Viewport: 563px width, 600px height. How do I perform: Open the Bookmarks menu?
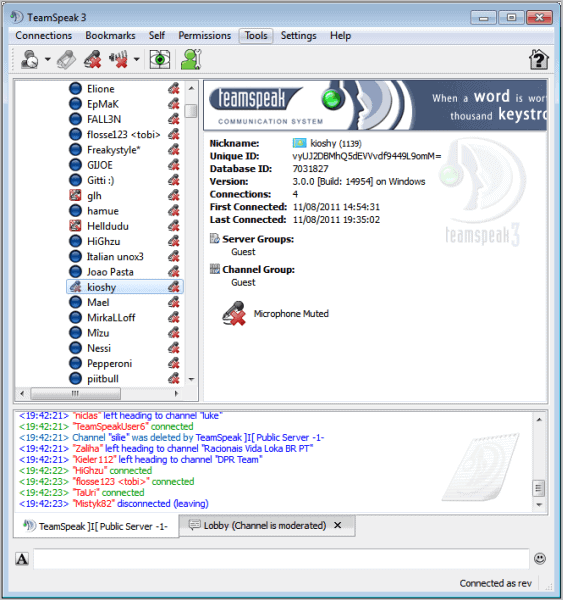[x=110, y=36]
